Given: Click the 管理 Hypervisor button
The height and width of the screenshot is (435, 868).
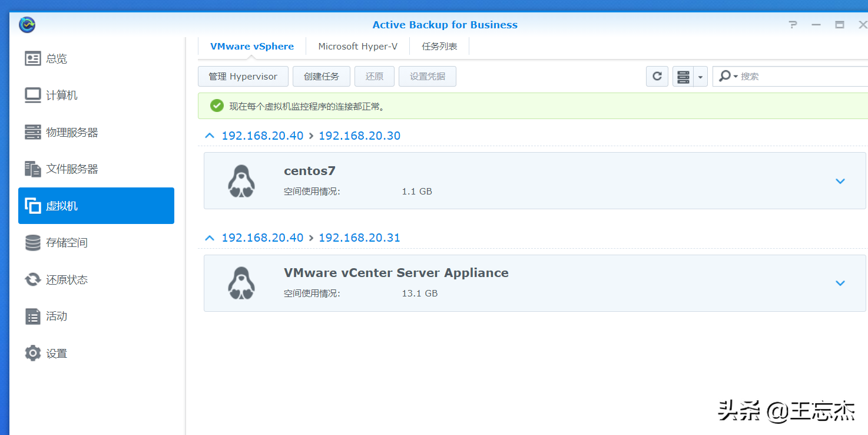Looking at the screenshot, I should [243, 77].
